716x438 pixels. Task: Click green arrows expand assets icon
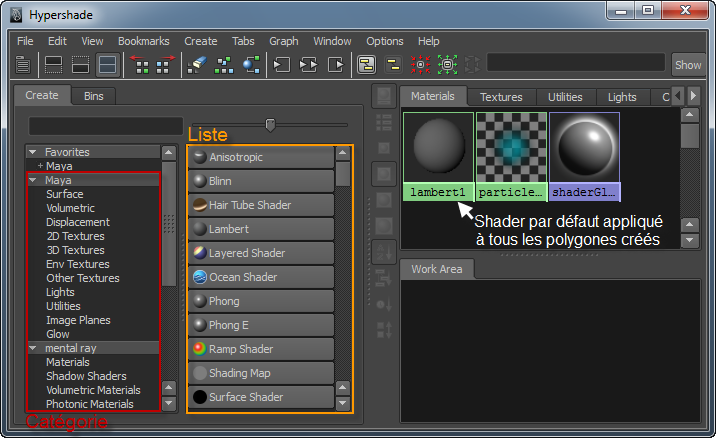pyautogui.click(x=448, y=64)
